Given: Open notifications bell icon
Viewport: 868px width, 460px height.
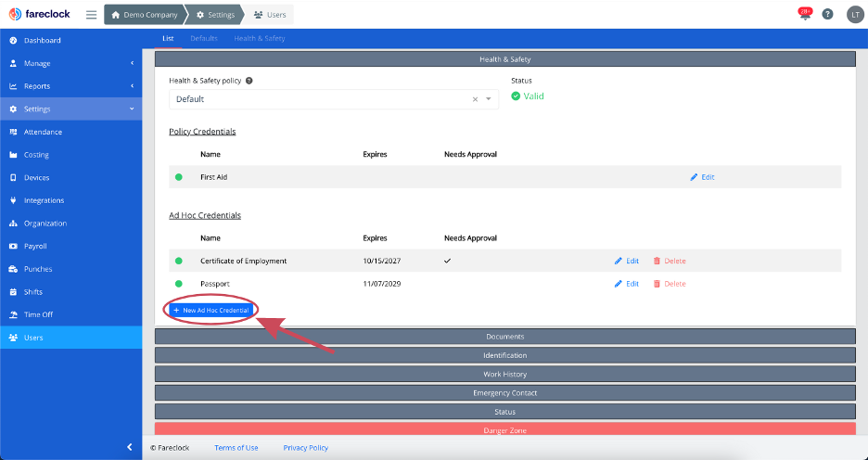Looking at the screenshot, I should 805,15.
